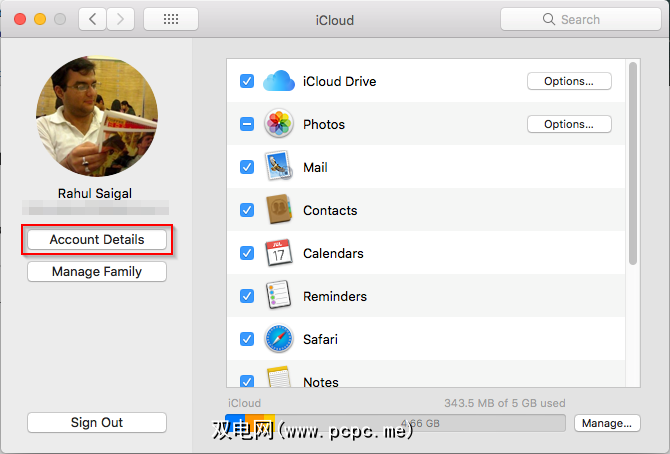Click the 'iCloud Drive' label

(340, 81)
